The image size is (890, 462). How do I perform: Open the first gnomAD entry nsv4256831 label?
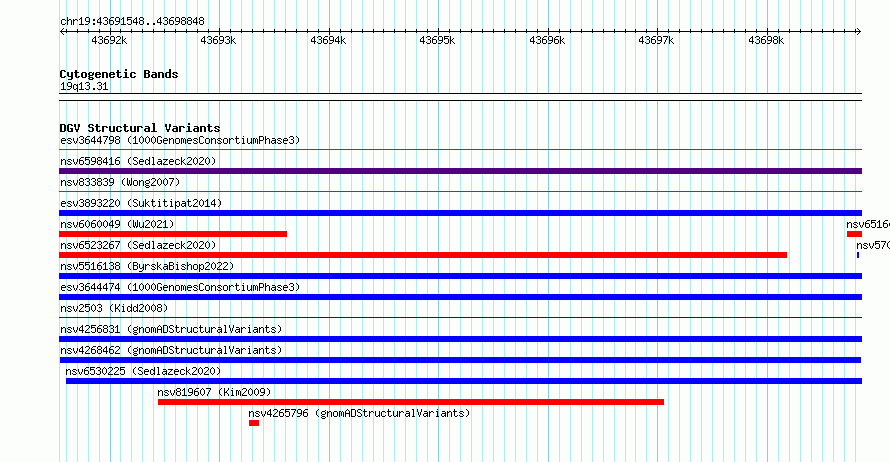(x=171, y=329)
